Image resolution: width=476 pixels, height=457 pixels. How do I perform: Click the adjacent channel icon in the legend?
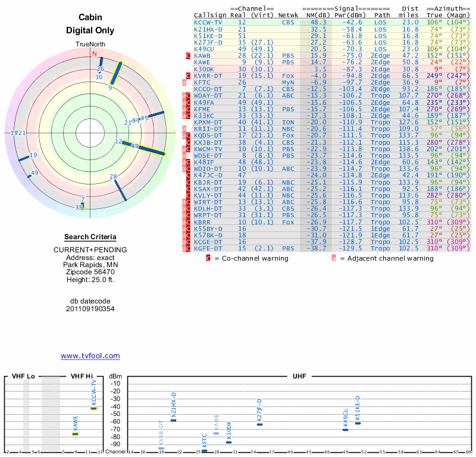(x=334, y=258)
